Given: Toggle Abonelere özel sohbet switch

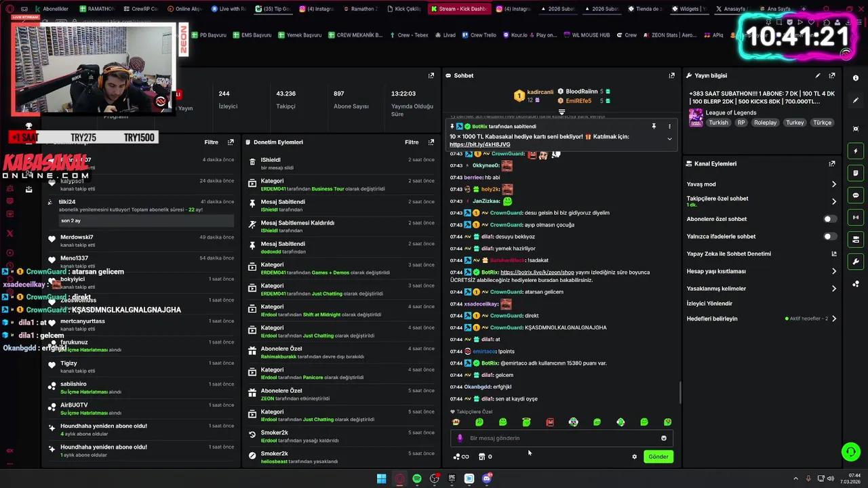Looking at the screenshot, I should [x=830, y=219].
